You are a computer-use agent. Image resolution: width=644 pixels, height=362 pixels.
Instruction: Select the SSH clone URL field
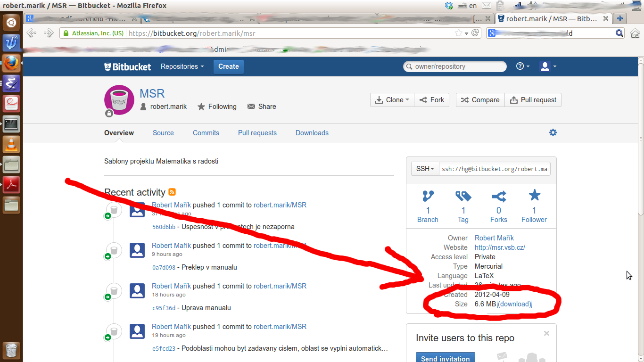coord(495,169)
